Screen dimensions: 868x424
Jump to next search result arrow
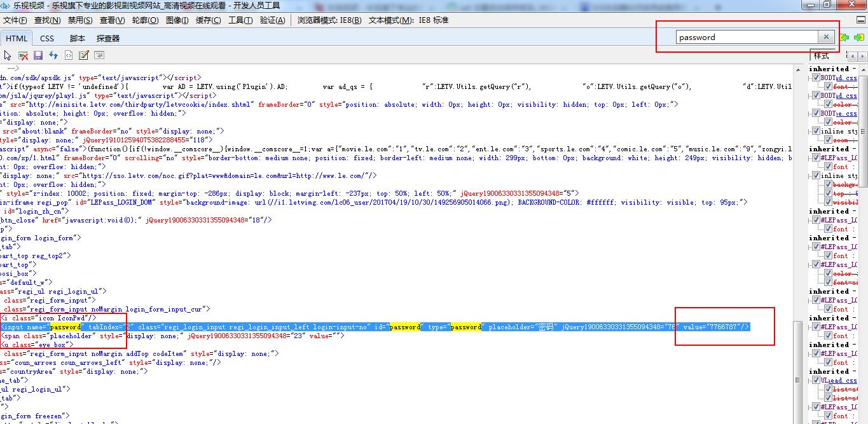pyautogui.click(x=858, y=38)
